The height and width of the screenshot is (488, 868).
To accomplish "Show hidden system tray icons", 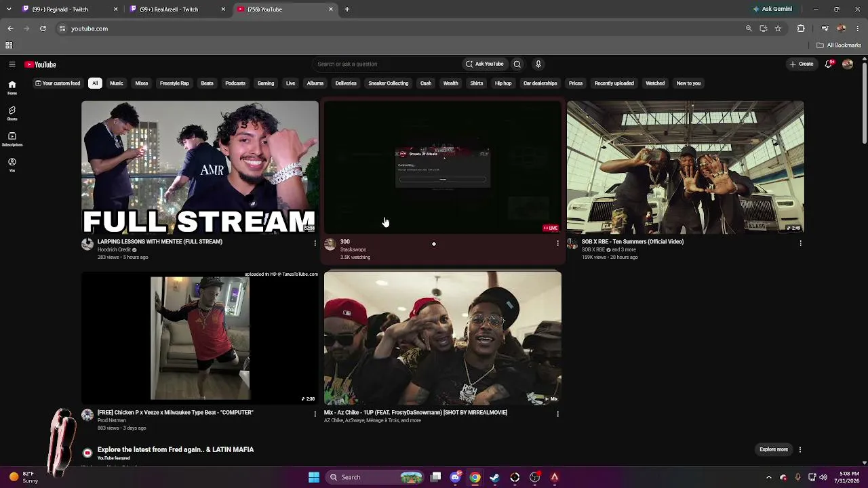I will point(768,477).
